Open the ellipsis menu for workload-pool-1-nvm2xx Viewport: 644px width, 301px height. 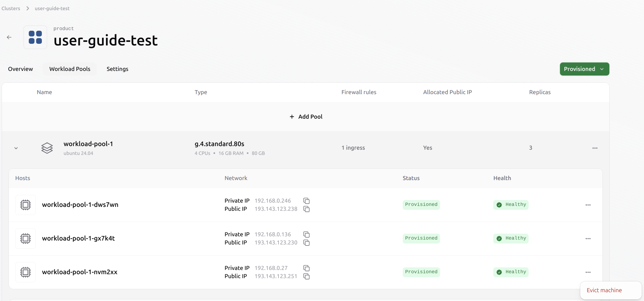click(x=588, y=272)
